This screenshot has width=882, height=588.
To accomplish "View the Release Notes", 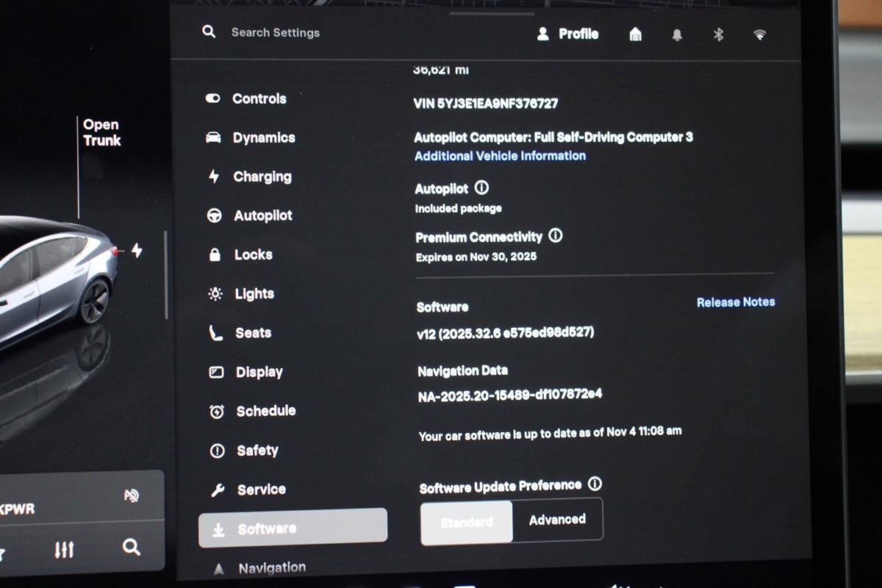I will [x=735, y=302].
